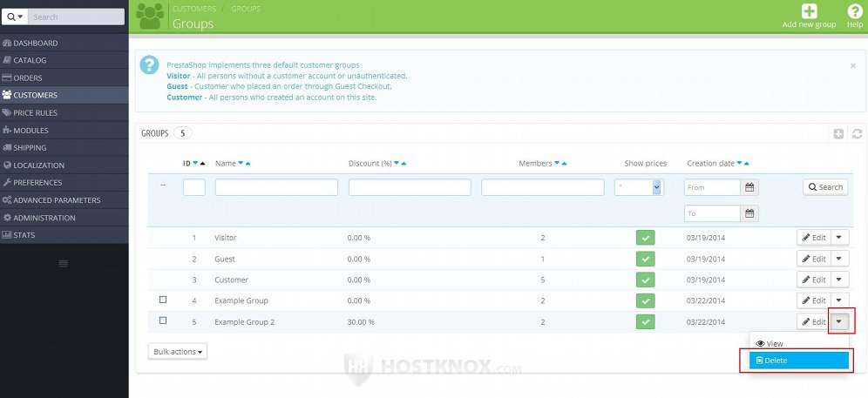Toggle Show prices for Visitor group

pos(646,238)
